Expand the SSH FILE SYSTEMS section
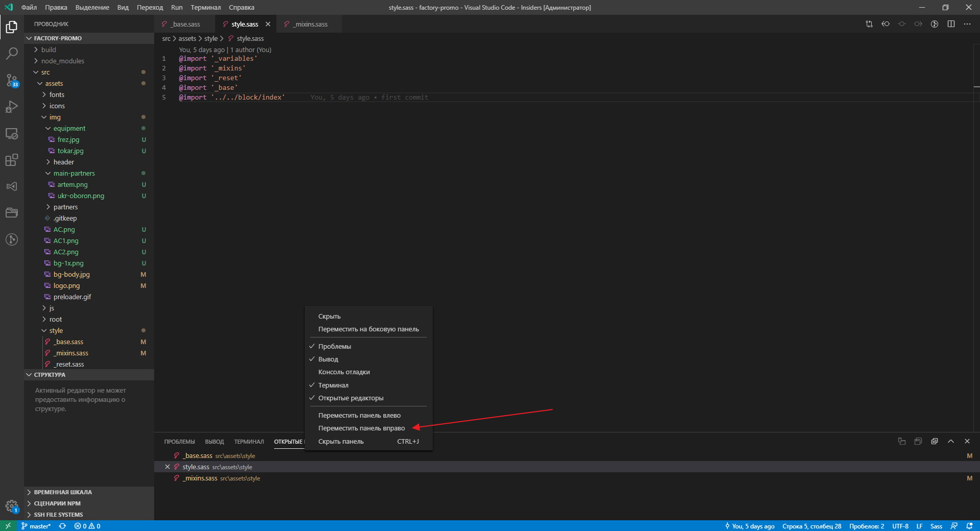This screenshot has width=980, height=531. pos(89,515)
